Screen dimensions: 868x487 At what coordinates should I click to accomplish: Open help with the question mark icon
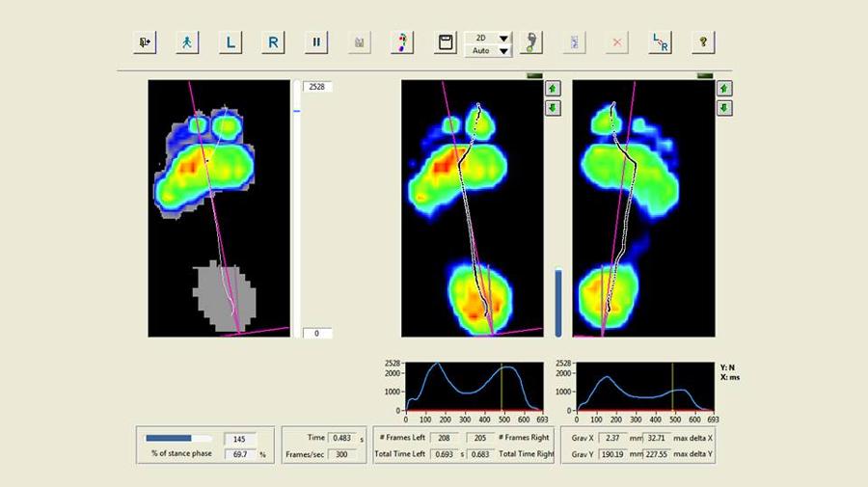703,42
